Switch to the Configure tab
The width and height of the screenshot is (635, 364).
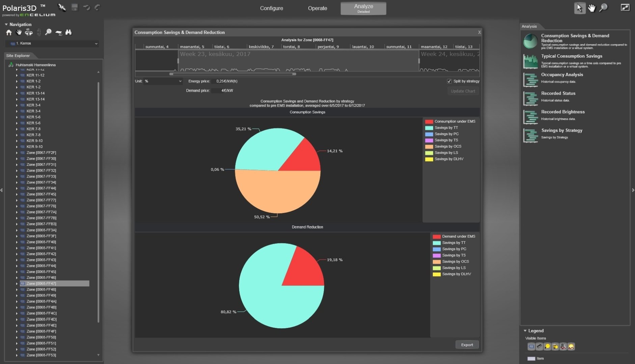[272, 8]
